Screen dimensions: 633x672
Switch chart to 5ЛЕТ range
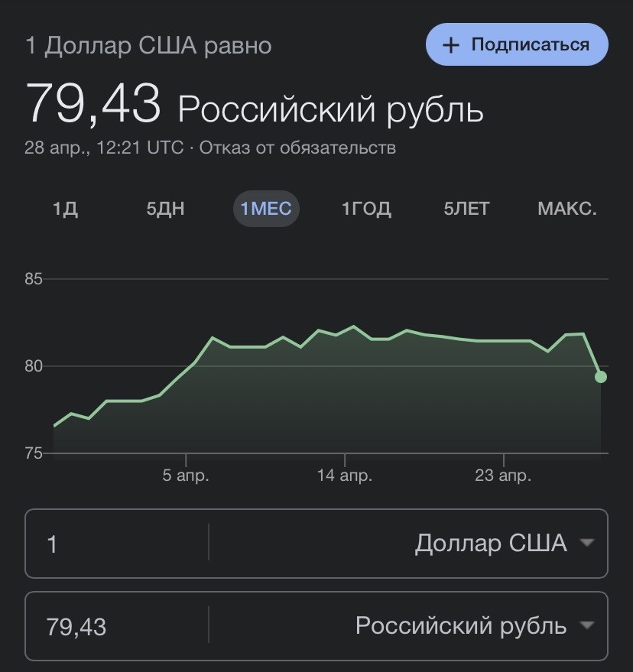tap(466, 209)
